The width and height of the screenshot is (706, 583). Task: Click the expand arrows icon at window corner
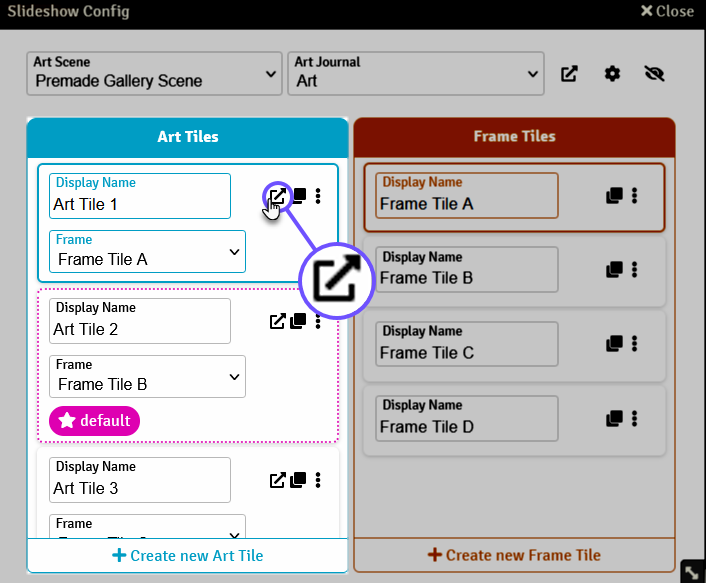pyautogui.click(x=692, y=572)
